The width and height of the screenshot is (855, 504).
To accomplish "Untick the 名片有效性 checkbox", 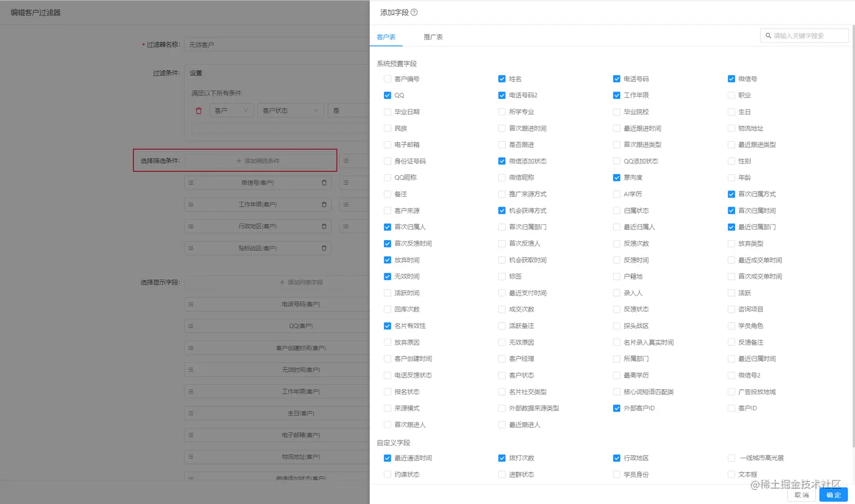I will pos(387,326).
